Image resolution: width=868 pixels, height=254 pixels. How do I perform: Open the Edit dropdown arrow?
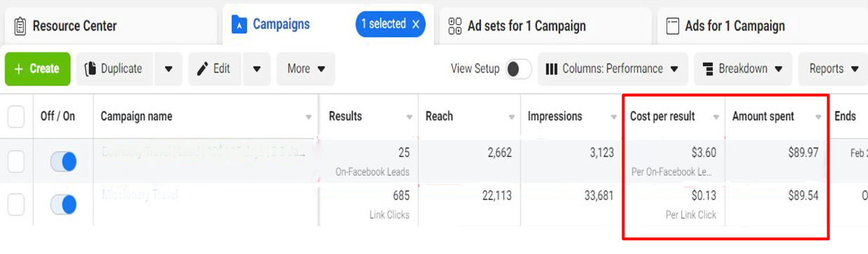(257, 69)
